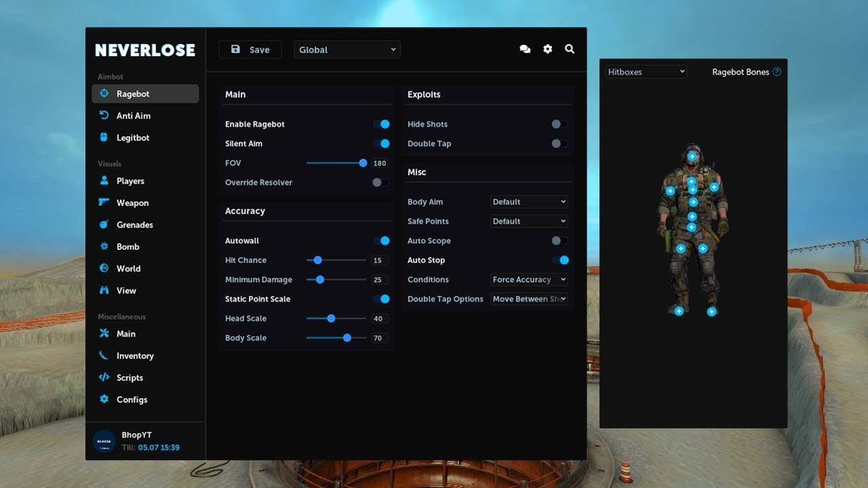Enable Auto Scope switch
868x488 pixels.
pos(559,241)
